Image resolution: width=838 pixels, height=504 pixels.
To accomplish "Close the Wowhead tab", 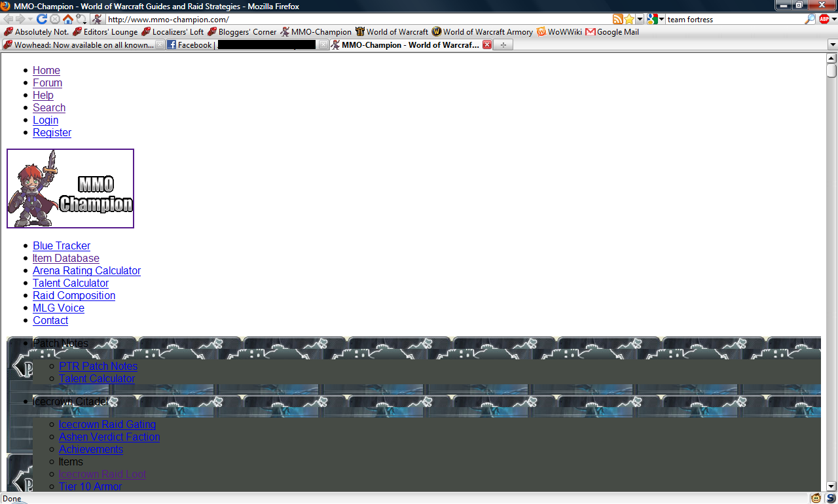I will pyautogui.click(x=160, y=45).
